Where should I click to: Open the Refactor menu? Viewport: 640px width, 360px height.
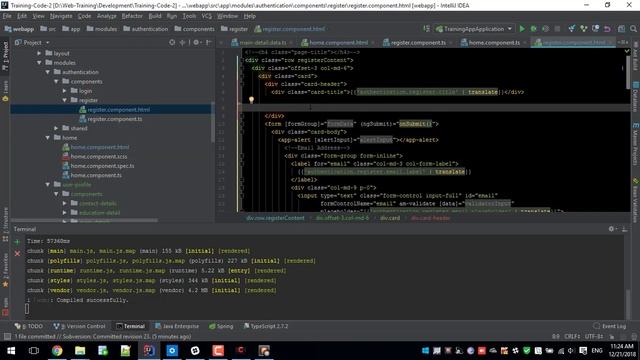tap(132, 16)
